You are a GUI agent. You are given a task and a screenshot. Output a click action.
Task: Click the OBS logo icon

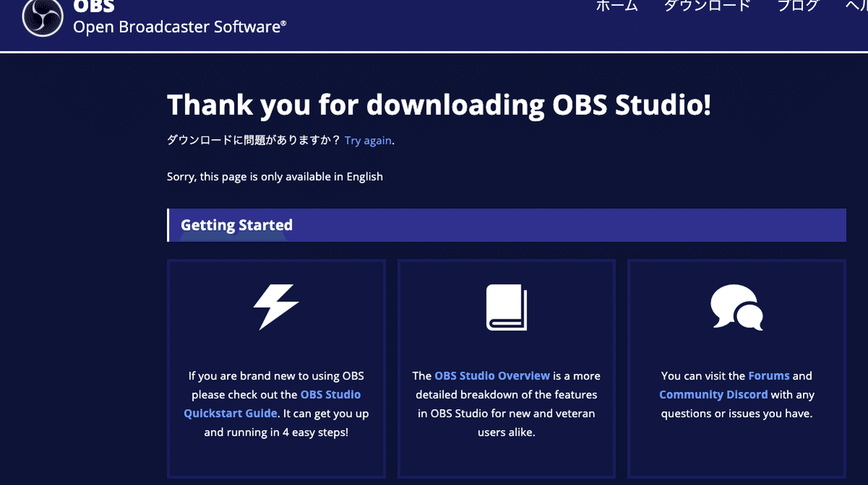click(43, 16)
